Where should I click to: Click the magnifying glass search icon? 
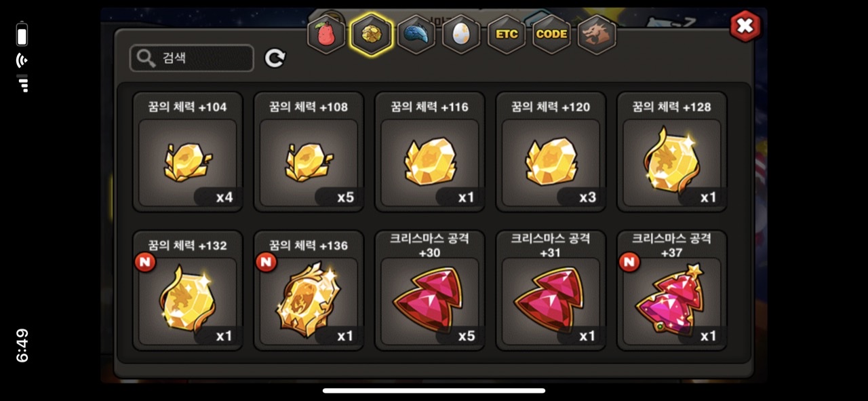point(146,58)
